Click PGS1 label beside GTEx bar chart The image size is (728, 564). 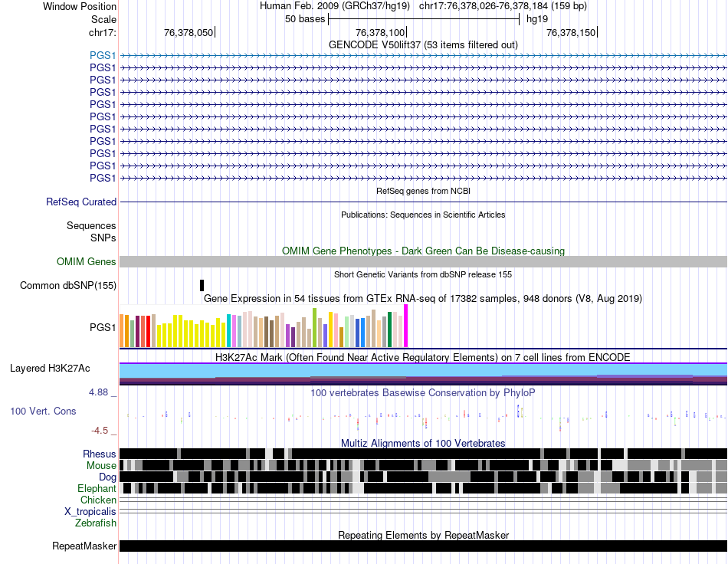pyautogui.click(x=103, y=328)
